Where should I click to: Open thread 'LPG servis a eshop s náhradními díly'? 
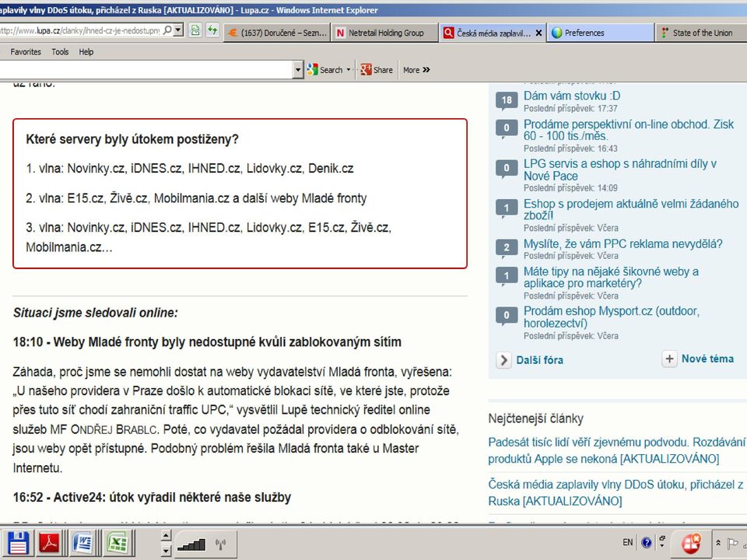click(x=620, y=170)
